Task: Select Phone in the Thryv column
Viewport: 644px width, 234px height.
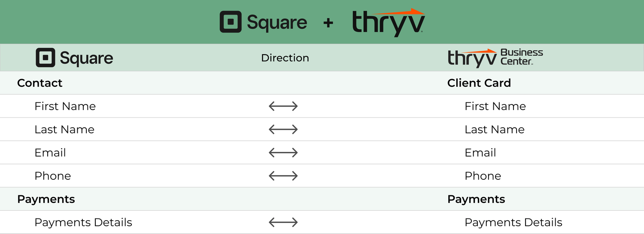Action: 483,176
